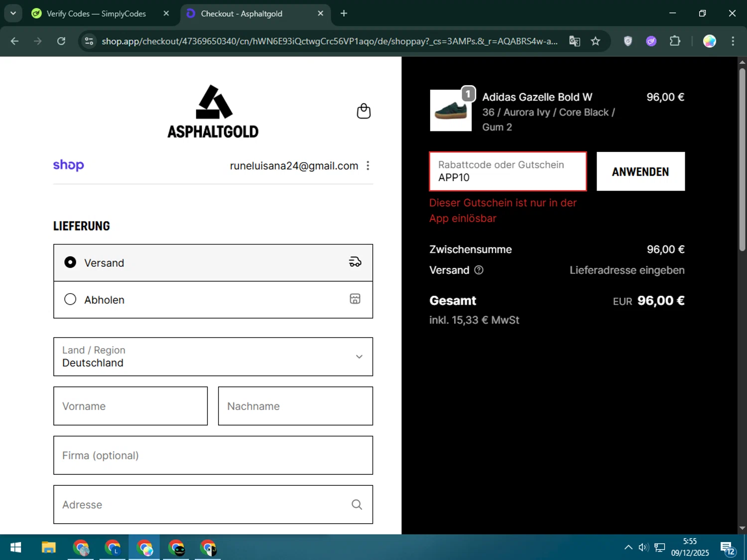Bookmark this page with the star icon
Image resolution: width=747 pixels, height=560 pixels.
pos(596,41)
